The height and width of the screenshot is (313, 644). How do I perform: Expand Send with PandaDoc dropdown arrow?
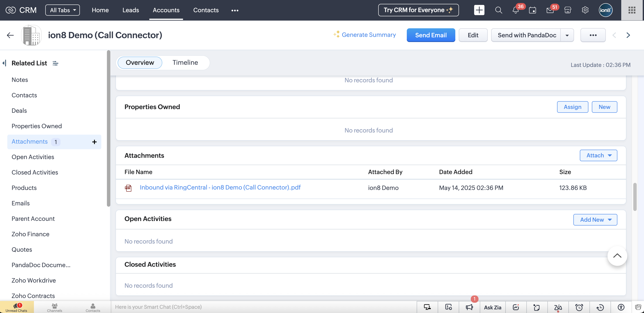(567, 35)
